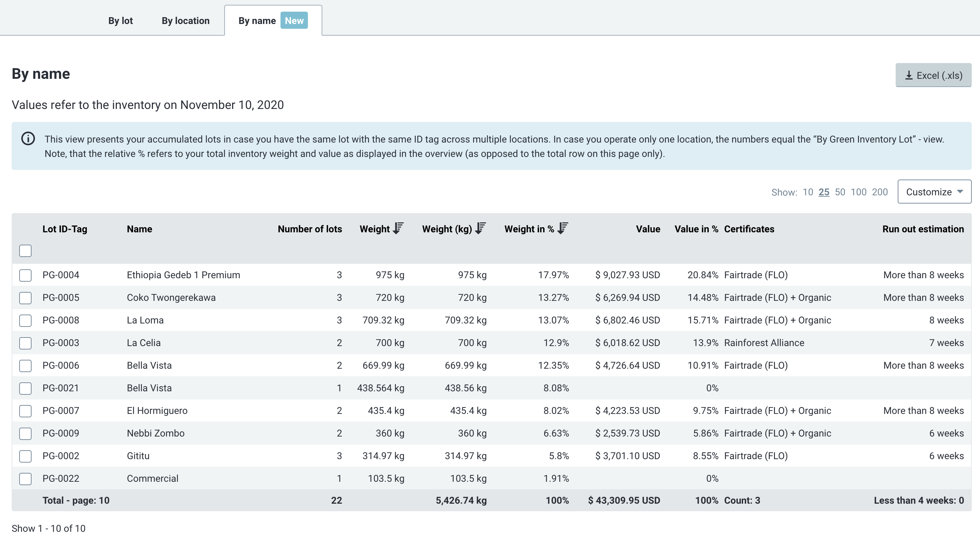Click the Nebbi Zombo name cell
980x540 pixels.
coord(156,433)
